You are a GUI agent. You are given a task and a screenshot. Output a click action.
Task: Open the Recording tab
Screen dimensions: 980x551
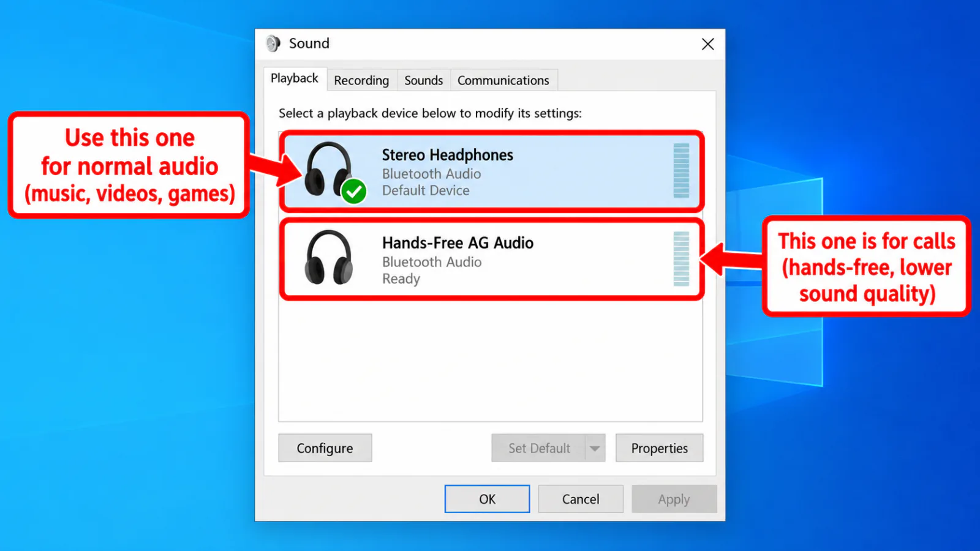coord(361,80)
